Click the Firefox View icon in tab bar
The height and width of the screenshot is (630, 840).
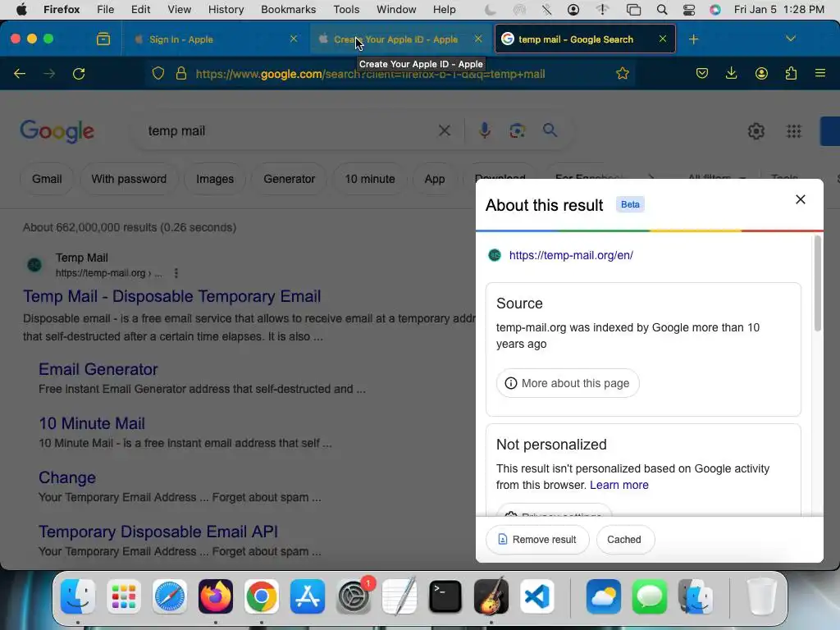(x=103, y=39)
